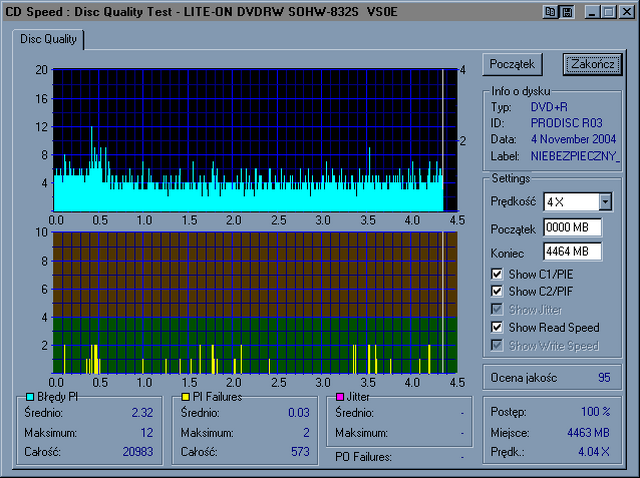Click the label NIEBEZPIECZNY_

(x=575, y=156)
